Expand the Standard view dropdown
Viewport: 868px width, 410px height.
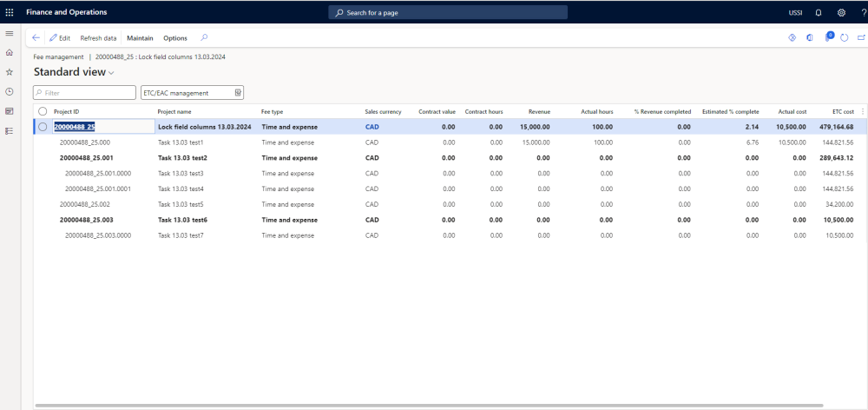pos(111,73)
